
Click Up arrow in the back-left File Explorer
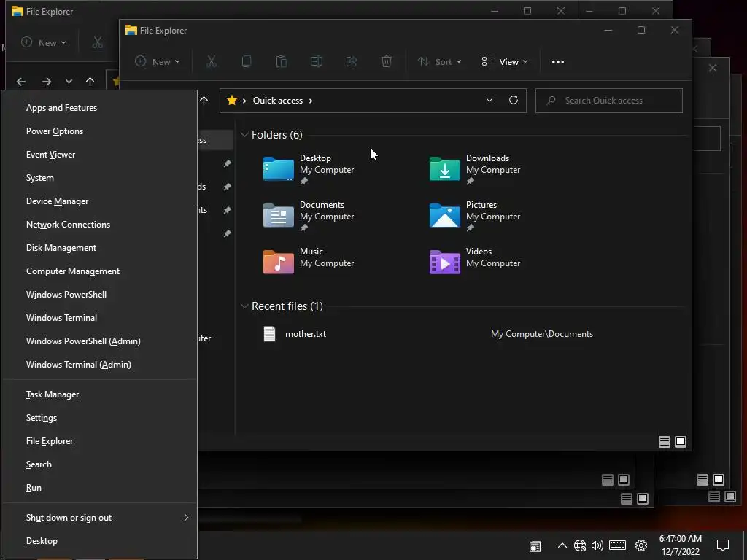pos(90,82)
